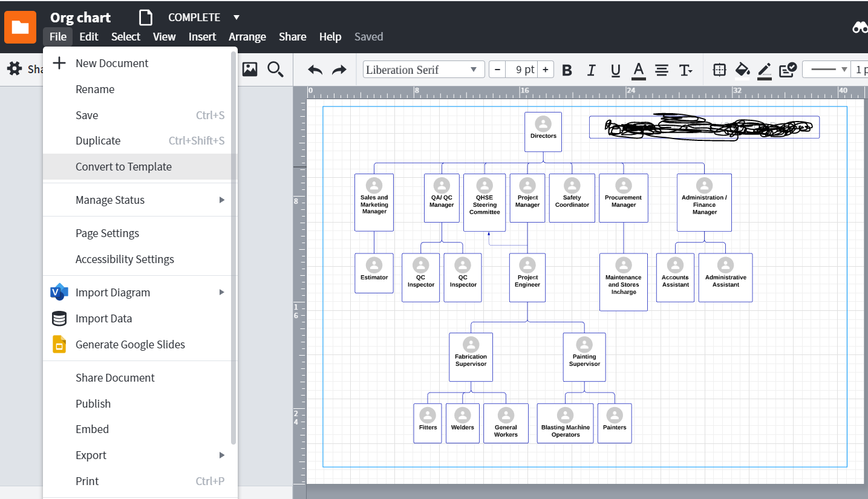
Task: Open the View menu
Action: click(164, 37)
